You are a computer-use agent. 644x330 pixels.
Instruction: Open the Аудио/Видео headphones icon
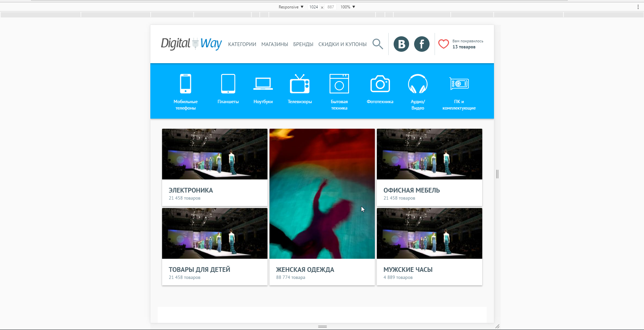point(418,83)
